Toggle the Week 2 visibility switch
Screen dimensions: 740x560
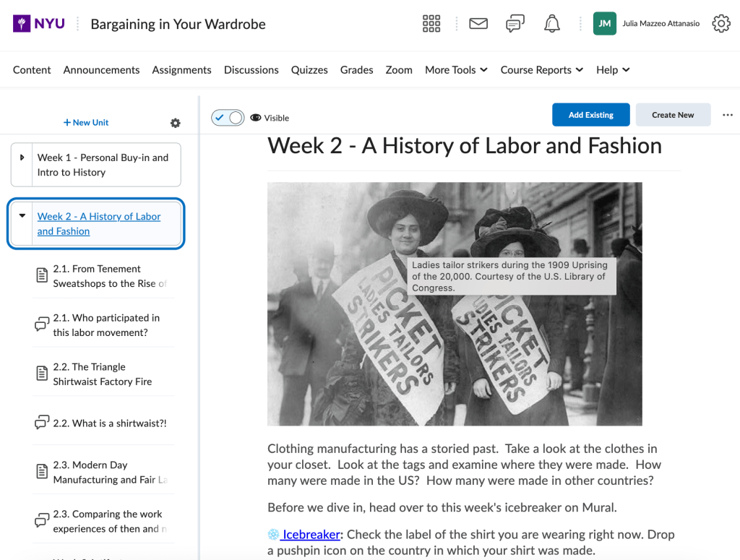[x=228, y=118]
